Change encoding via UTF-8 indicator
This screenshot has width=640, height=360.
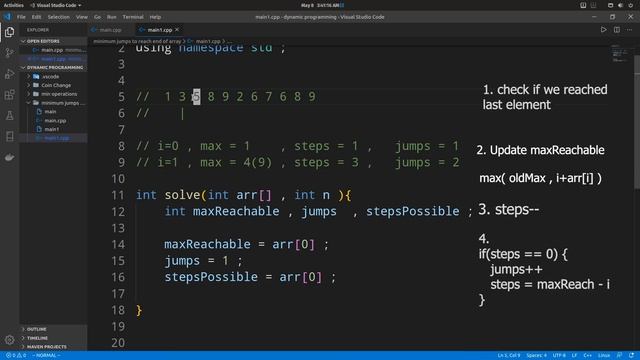(559, 356)
